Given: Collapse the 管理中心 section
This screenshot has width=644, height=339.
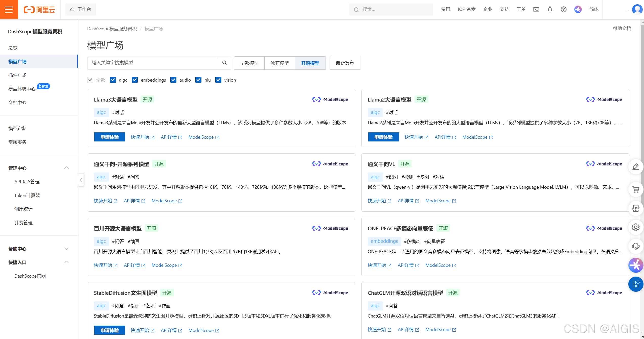Looking at the screenshot, I should (66, 168).
